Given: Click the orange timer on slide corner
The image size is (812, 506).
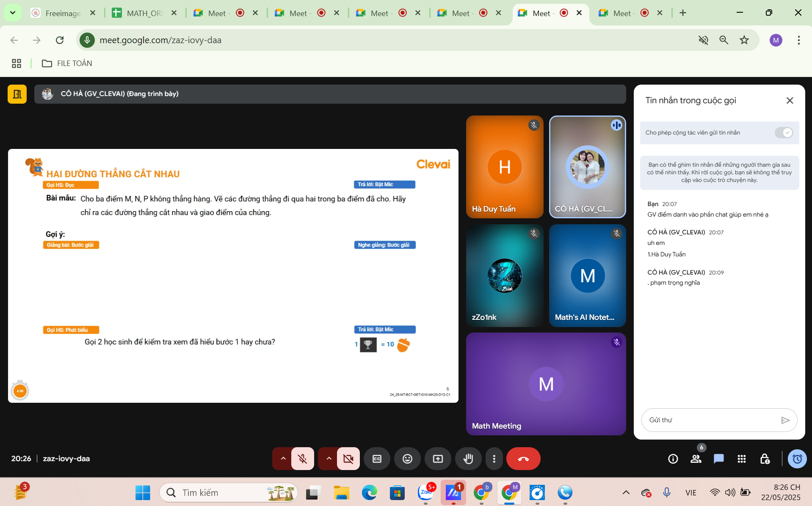Looking at the screenshot, I should click(x=20, y=390).
